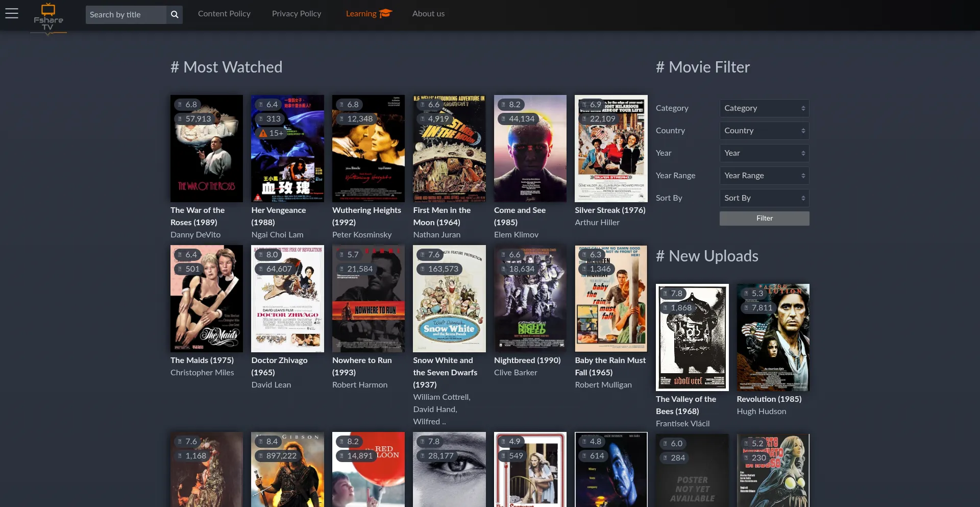Image resolution: width=980 pixels, height=507 pixels.
Task: Expand the Year Range dropdown
Action: (764, 176)
